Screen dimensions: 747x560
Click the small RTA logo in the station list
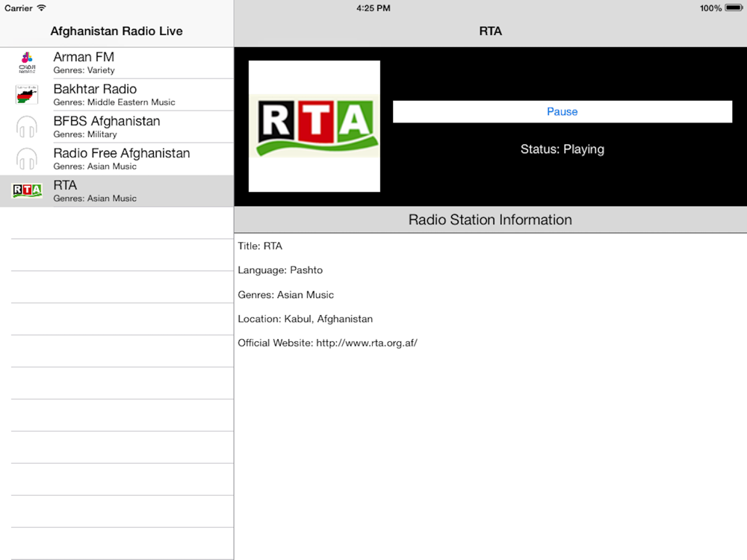[27, 190]
